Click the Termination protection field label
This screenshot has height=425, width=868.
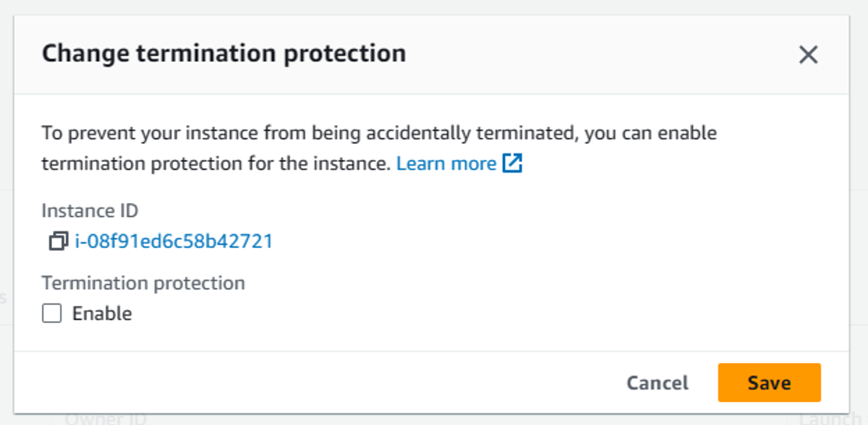click(x=143, y=283)
